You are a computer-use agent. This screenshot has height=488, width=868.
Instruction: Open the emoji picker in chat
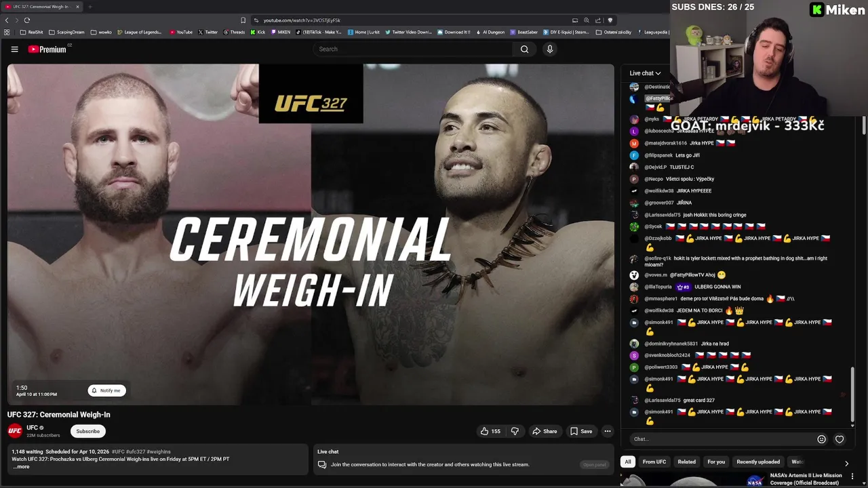(x=821, y=439)
